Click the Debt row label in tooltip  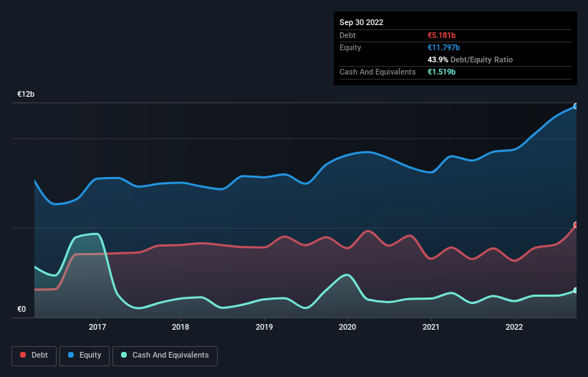click(x=347, y=35)
